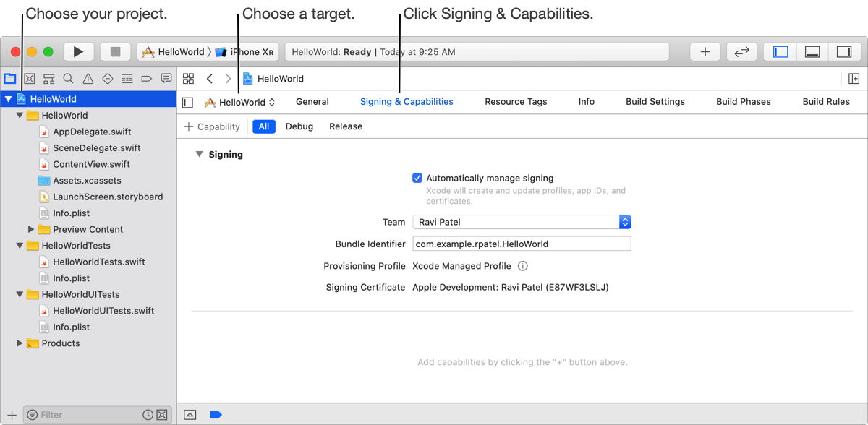This screenshot has height=425, width=868.
Task: Go back in editor history
Action: coord(210,78)
